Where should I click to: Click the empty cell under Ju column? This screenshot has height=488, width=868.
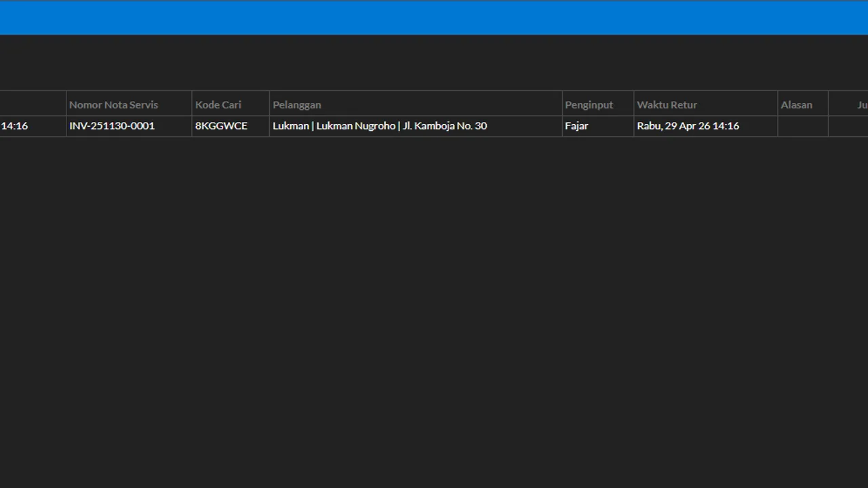tap(848, 126)
